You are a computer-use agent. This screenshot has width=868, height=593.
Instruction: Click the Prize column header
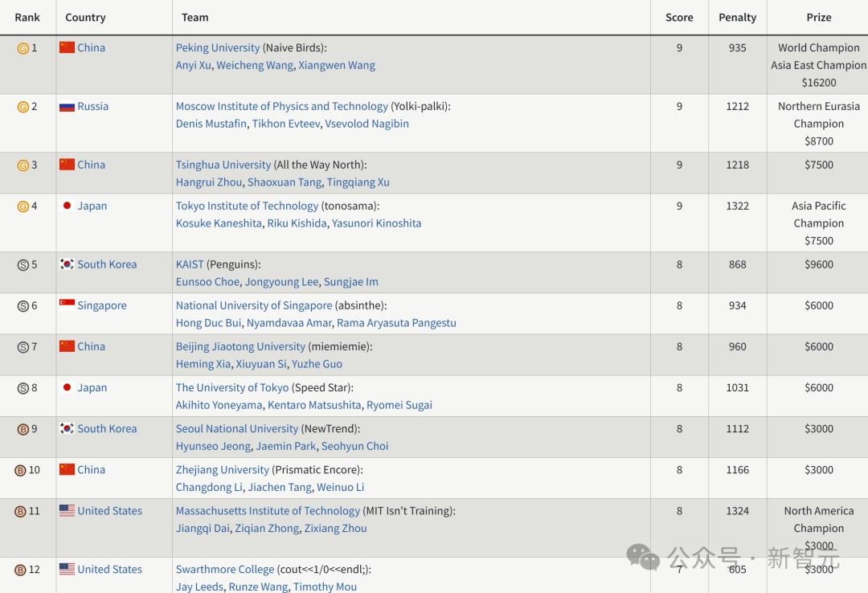pyautogui.click(x=819, y=18)
